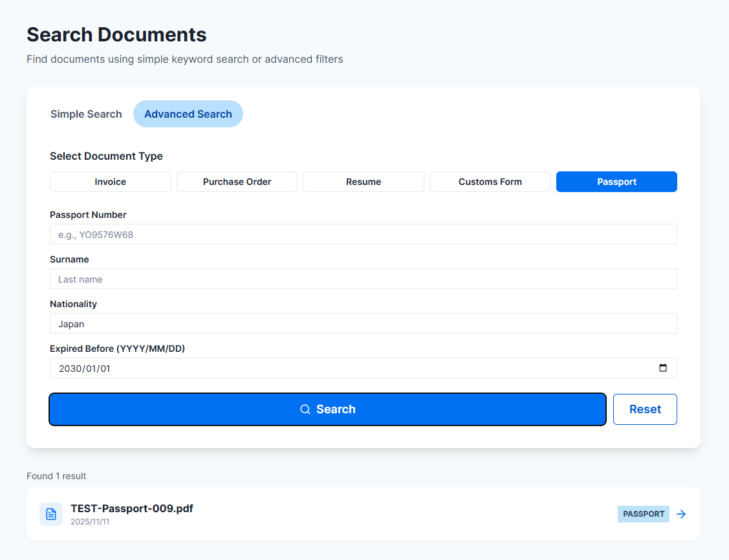729x560 pixels.
Task: Click the Nationality label
Action: 74,304
